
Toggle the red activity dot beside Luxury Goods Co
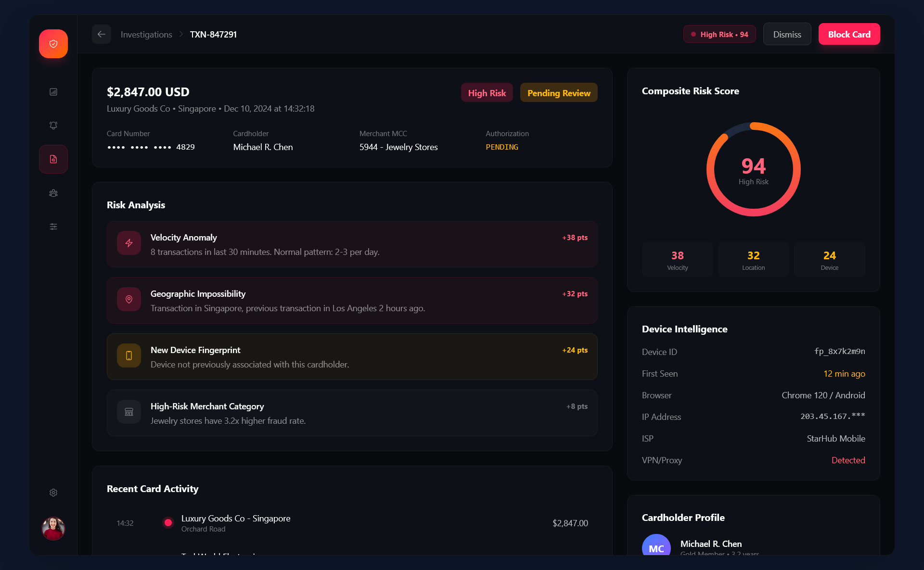(x=167, y=523)
